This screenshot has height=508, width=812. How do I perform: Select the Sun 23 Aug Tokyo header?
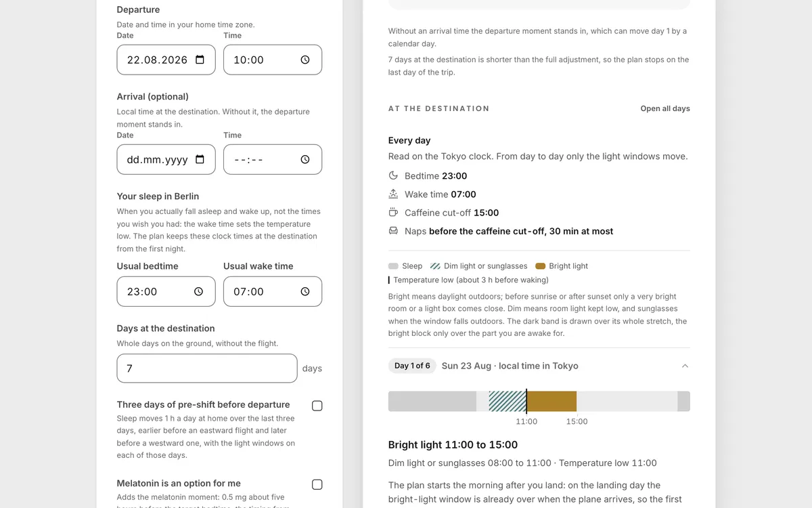[x=510, y=366]
